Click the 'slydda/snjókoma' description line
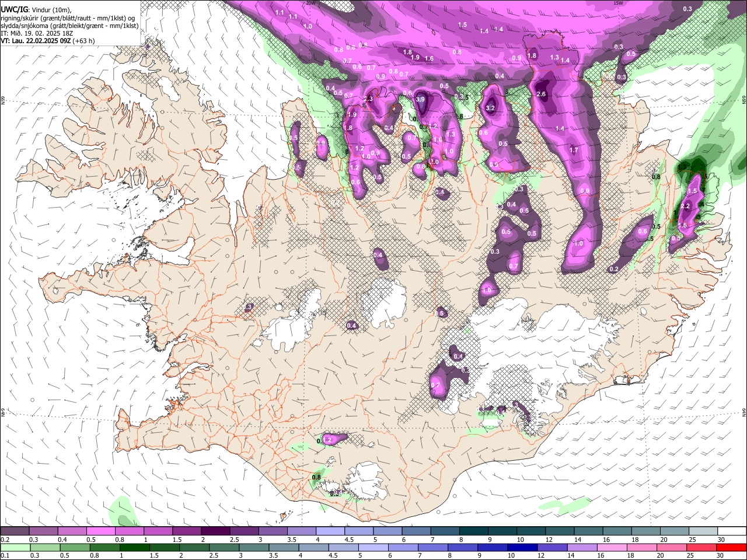The width and height of the screenshot is (747, 560). (69, 26)
